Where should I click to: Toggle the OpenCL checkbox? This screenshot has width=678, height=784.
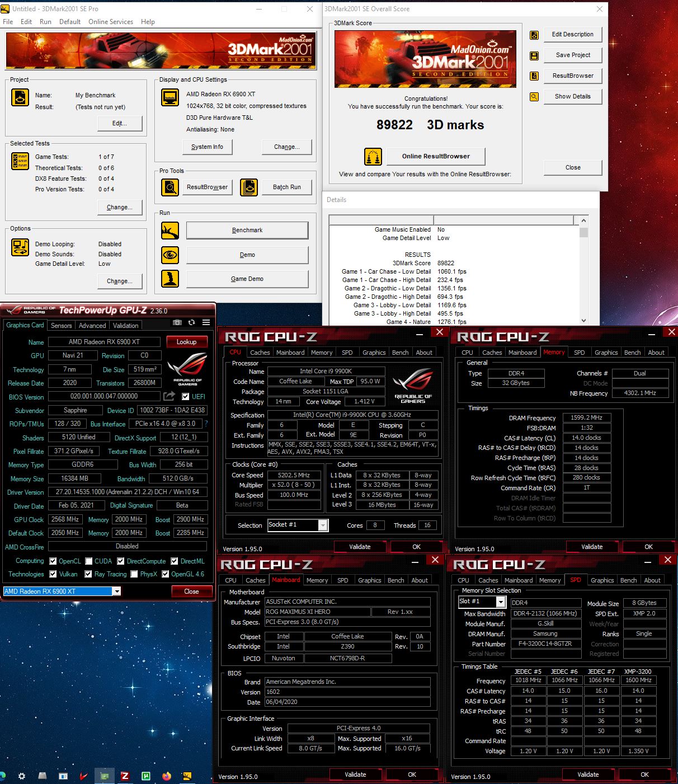point(53,561)
